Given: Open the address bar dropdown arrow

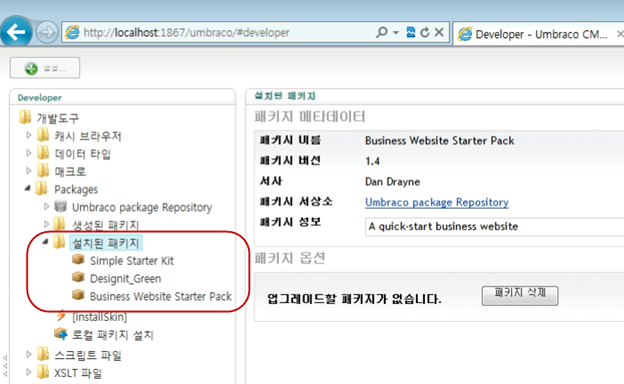Looking at the screenshot, I should point(396,32).
